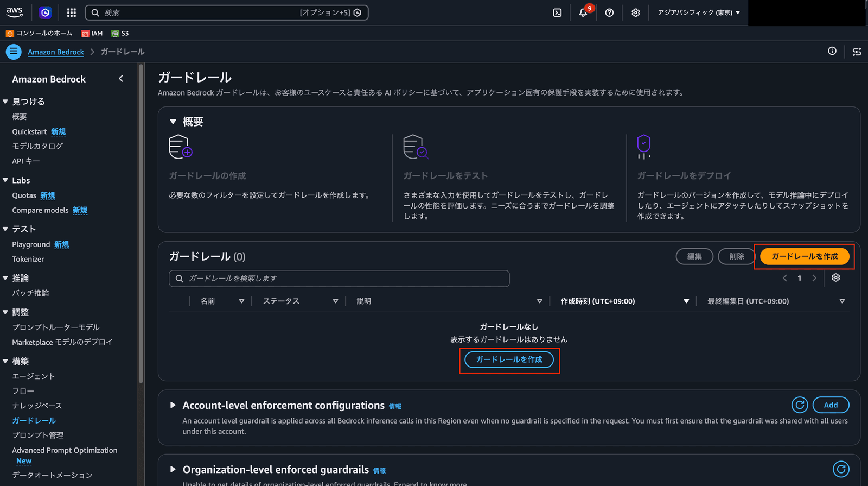
Task: Open 情報 link beside Account-level enforcement
Action: [395, 406]
